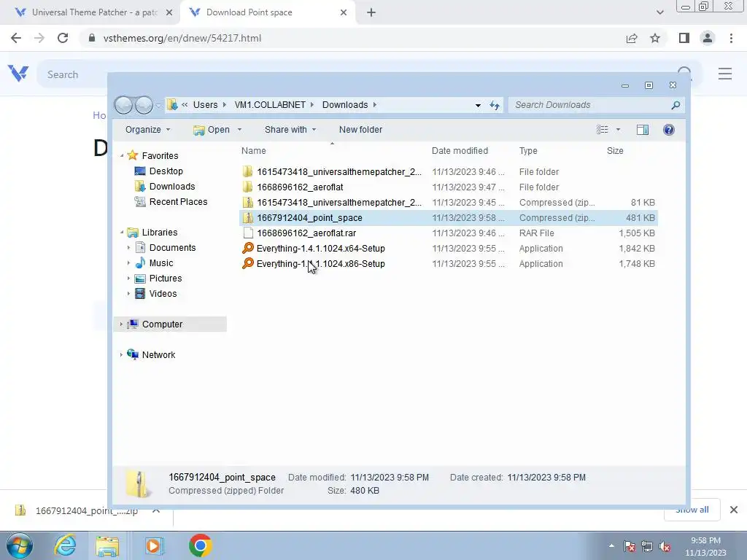747x560 pixels.
Task: Select Libraries in navigation pane
Action: click(x=160, y=233)
